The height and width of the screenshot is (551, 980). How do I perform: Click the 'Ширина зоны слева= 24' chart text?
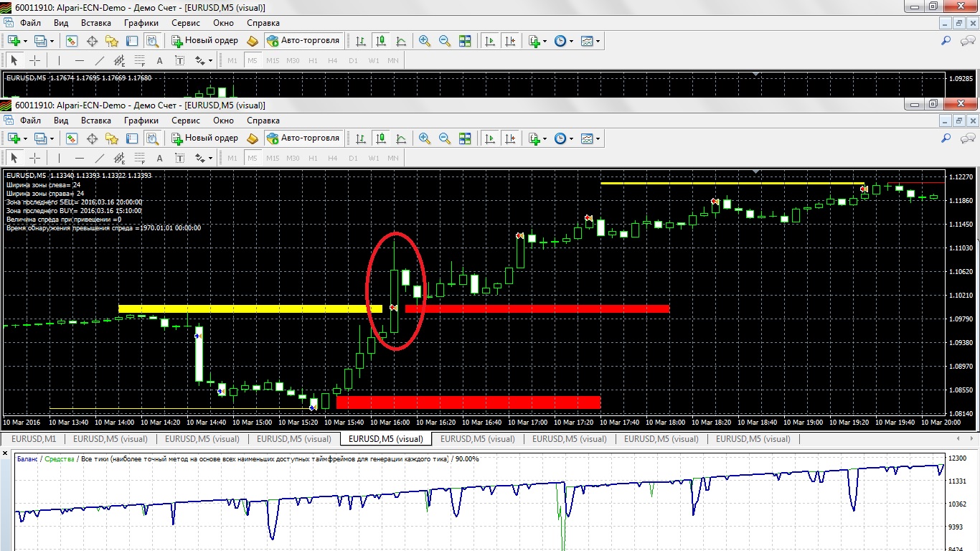(x=44, y=184)
